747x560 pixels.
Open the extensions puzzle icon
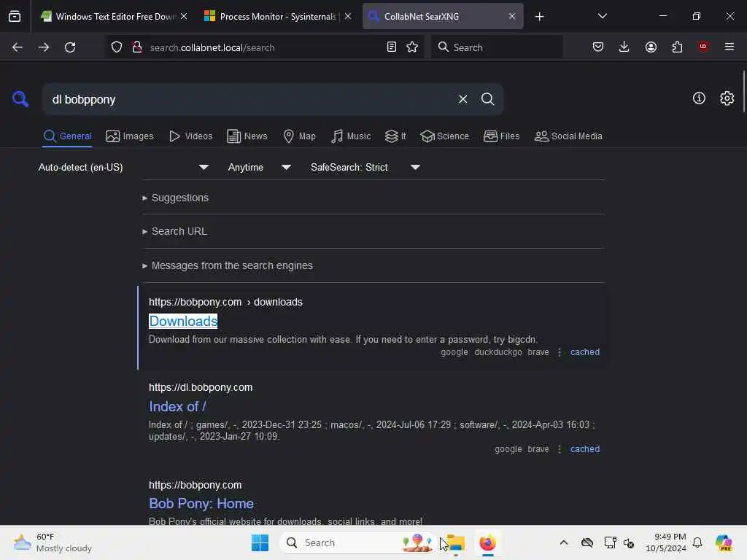677,47
